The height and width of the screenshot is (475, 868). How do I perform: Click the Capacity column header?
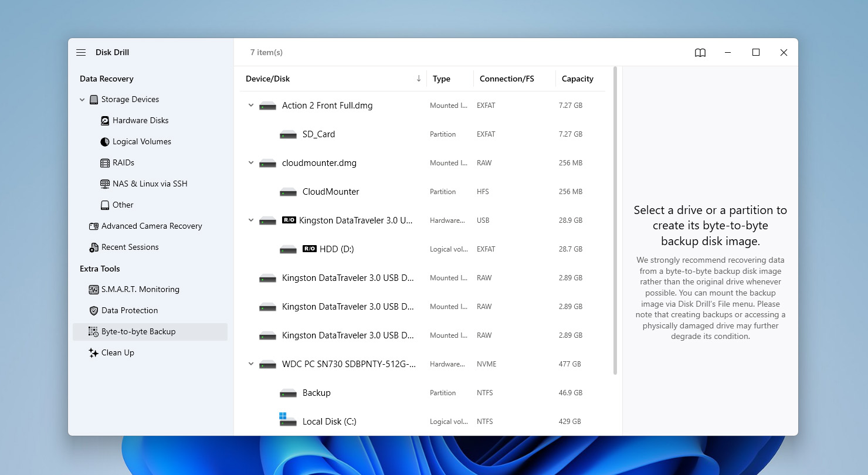pos(577,79)
